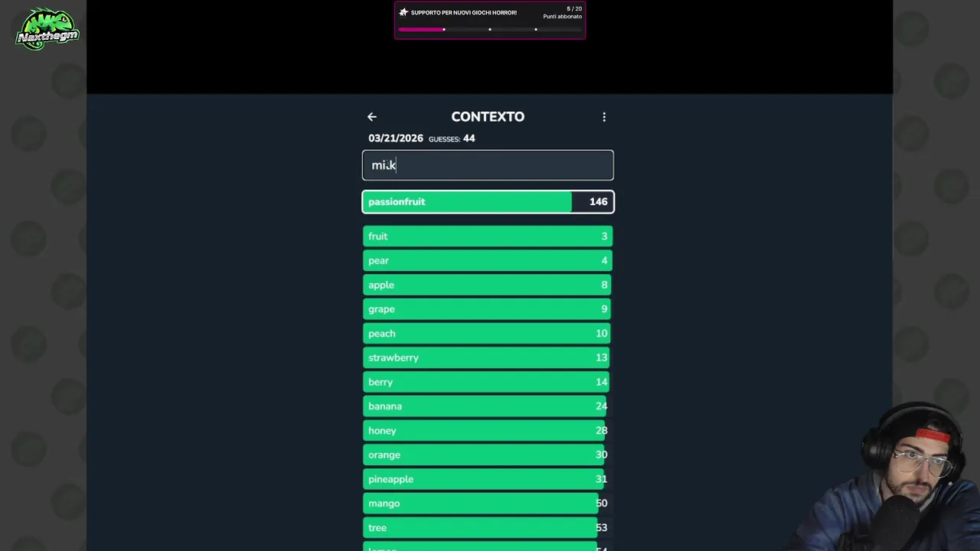This screenshot has width=980, height=551.
Task: Select the strawberry guess bar
Action: coord(488,357)
